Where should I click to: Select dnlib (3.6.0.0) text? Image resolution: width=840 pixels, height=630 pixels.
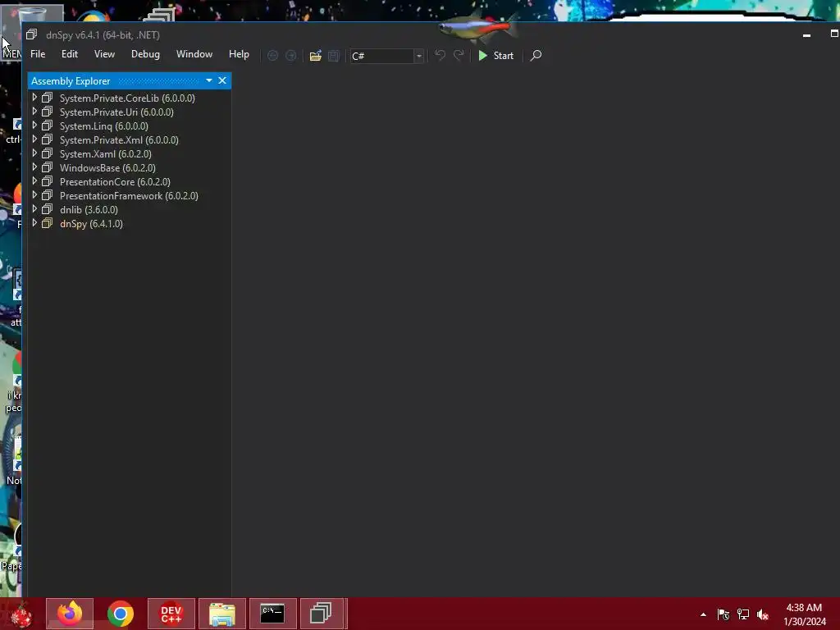tap(89, 209)
